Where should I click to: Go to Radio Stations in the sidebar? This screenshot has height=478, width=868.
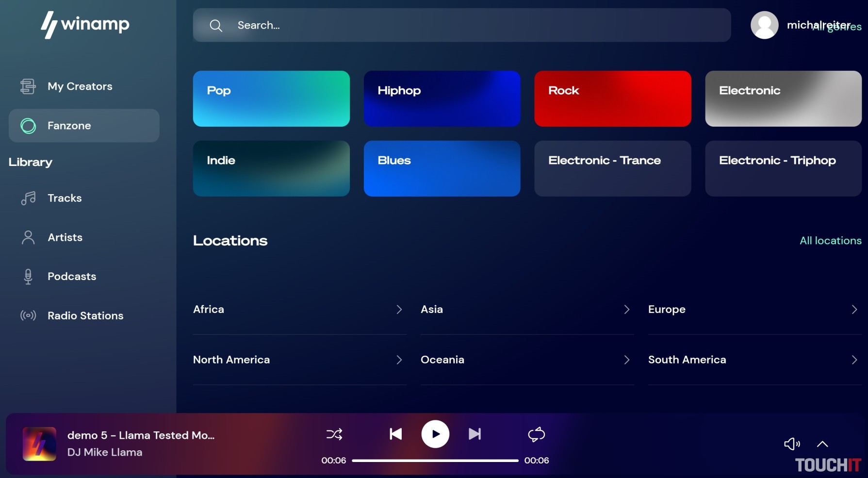[x=85, y=316]
